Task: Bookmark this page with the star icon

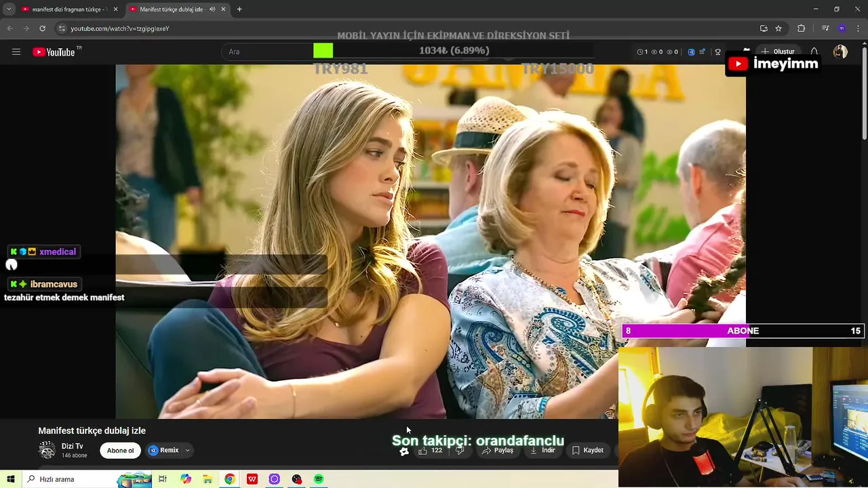Action: (778, 28)
